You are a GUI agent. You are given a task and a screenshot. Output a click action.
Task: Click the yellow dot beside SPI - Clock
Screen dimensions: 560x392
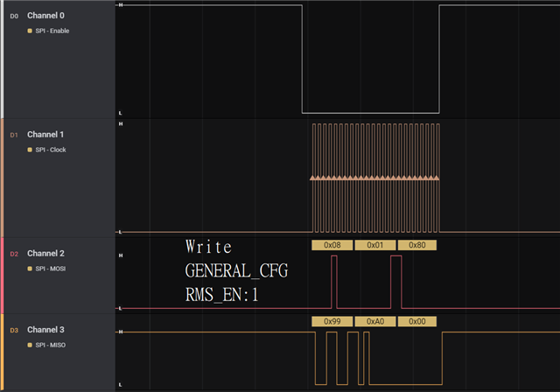pyautogui.click(x=30, y=150)
